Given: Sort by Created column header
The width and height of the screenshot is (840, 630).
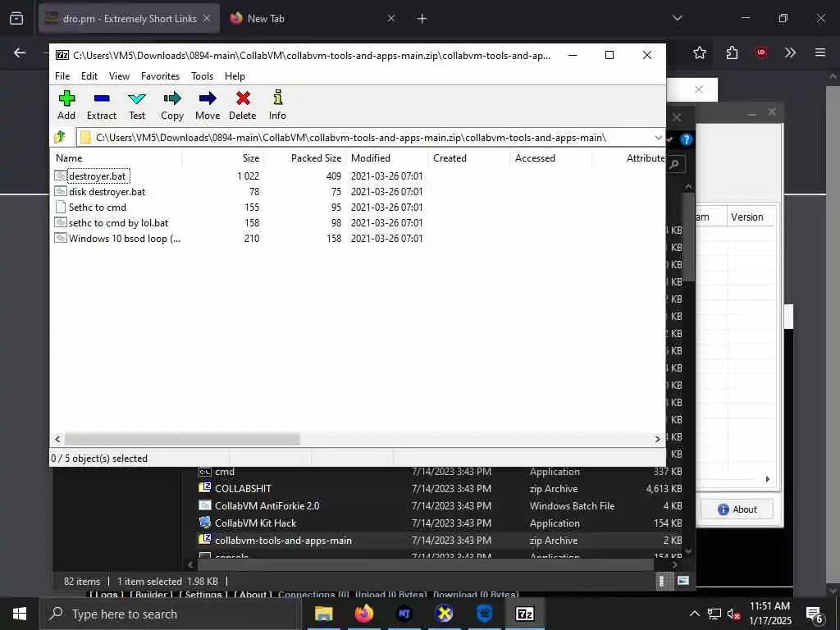Looking at the screenshot, I should pos(468,158).
